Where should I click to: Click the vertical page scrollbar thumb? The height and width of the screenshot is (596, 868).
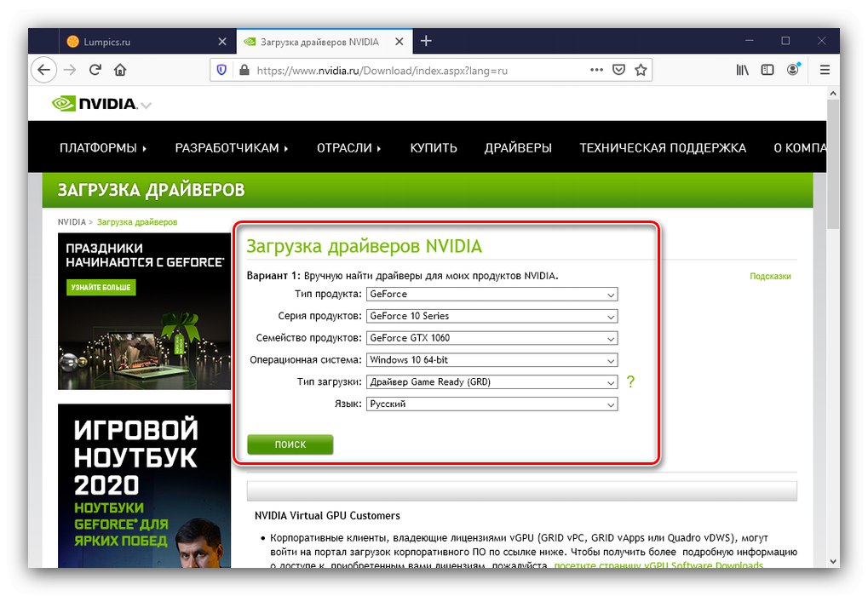[833, 163]
